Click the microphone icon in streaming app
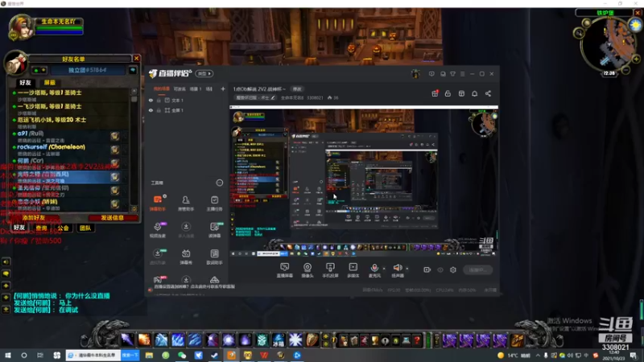The width and height of the screenshot is (644, 362). click(374, 268)
